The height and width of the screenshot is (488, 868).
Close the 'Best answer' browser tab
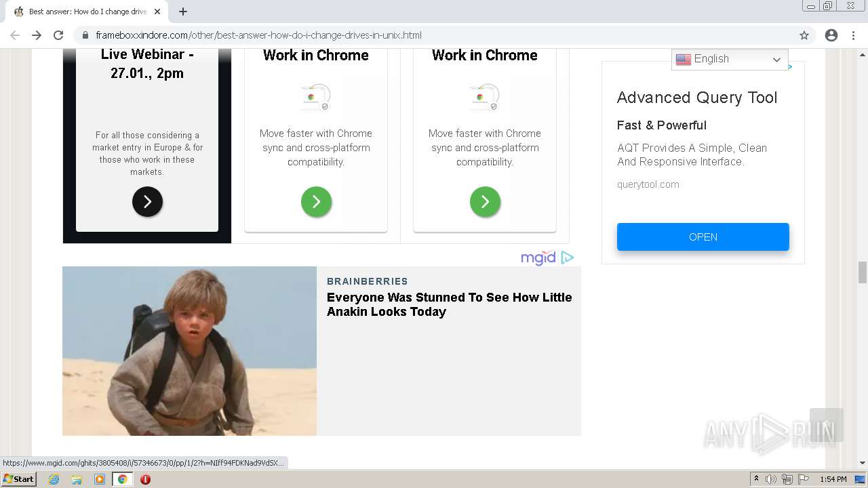(x=157, y=12)
